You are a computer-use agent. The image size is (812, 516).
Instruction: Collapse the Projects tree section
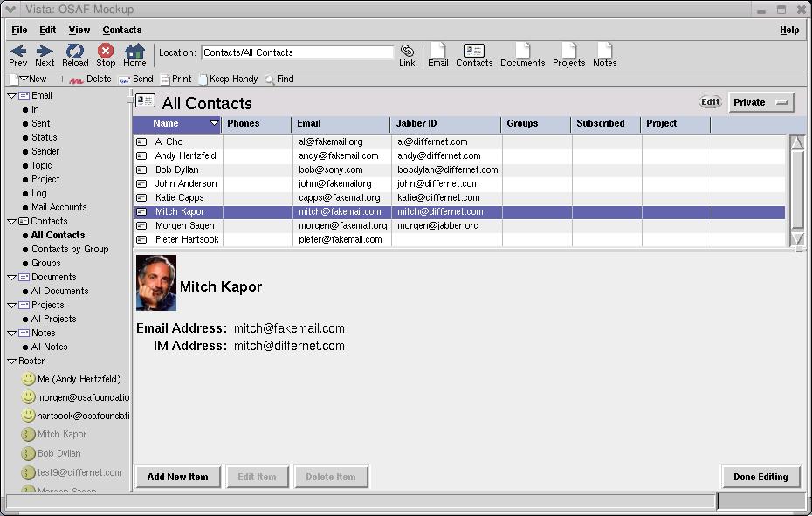[11, 305]
